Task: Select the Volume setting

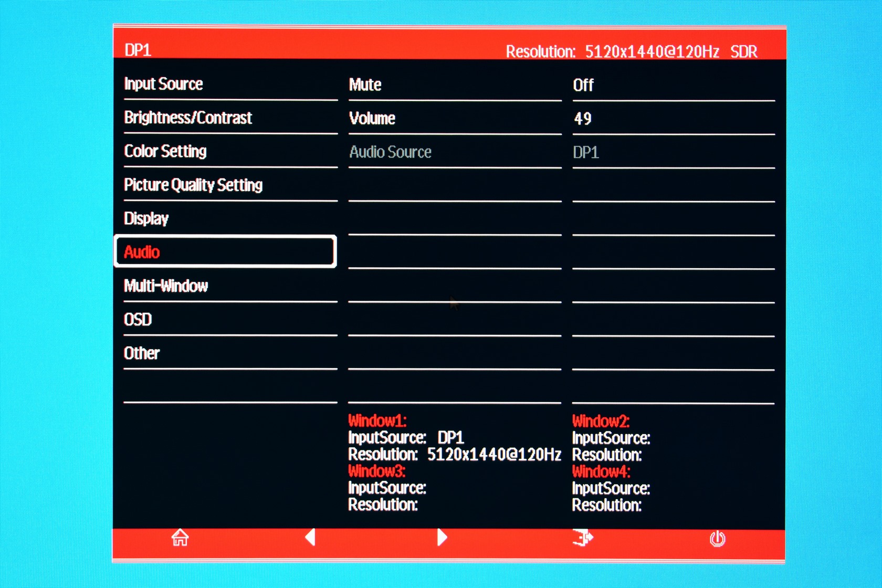Action: click(x=372, y=118)
